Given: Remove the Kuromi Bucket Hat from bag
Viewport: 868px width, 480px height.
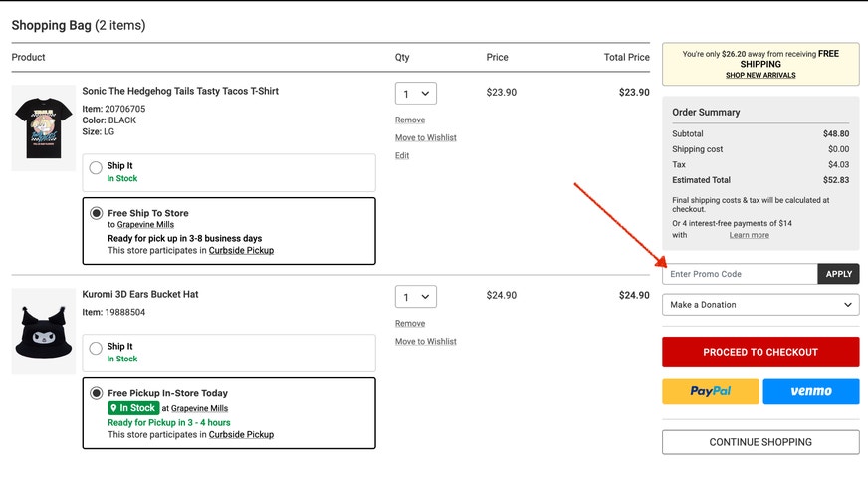Looking at the screenshot, I should (x=410, y=324).
